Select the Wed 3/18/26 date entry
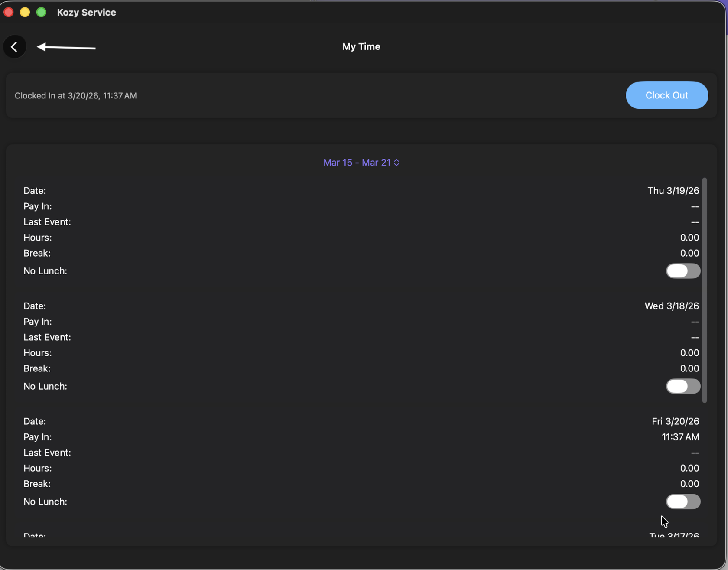This screenshot has width=728, height=570. 671,306
